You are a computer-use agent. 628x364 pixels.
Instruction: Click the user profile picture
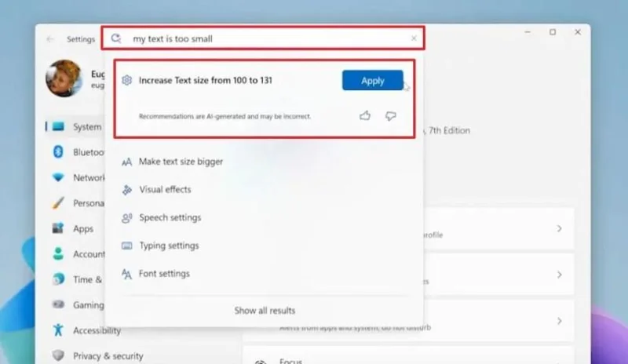[64, 78]
